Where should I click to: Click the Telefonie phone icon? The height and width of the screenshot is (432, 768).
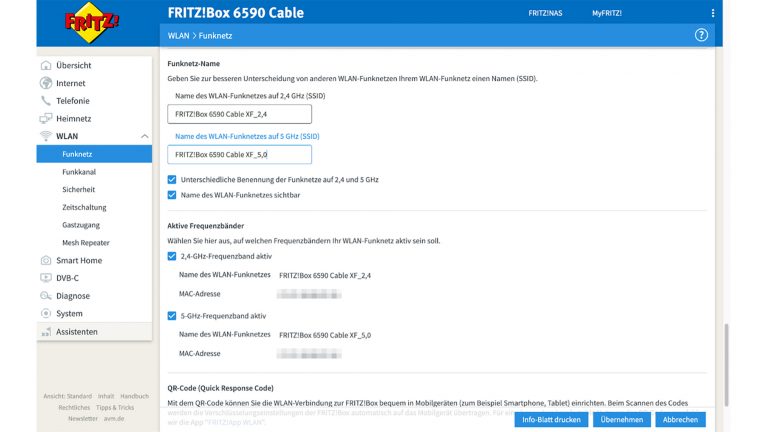46,100
